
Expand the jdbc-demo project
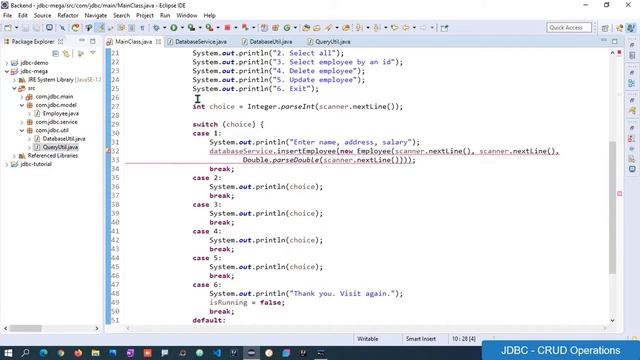click(7, 63)
